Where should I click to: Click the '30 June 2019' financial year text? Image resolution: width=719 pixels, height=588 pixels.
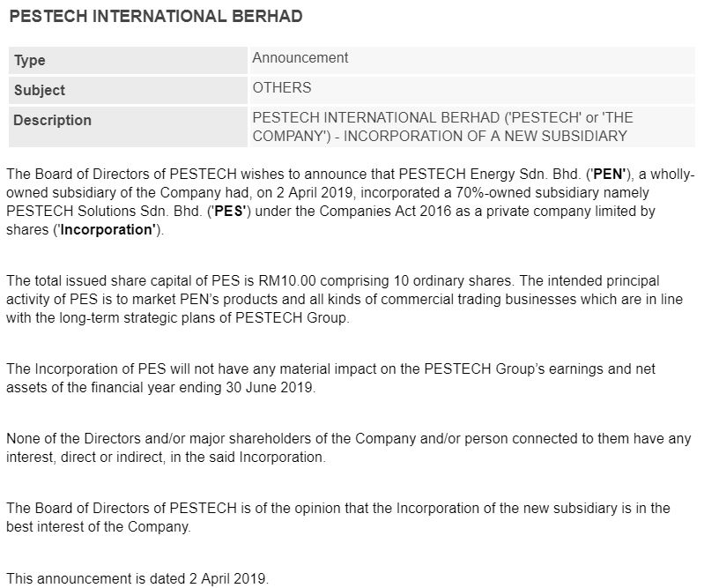(268, 388)
